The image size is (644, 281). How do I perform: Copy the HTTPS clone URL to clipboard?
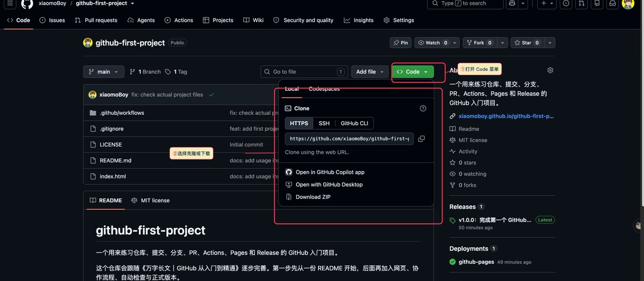[421, 139]
